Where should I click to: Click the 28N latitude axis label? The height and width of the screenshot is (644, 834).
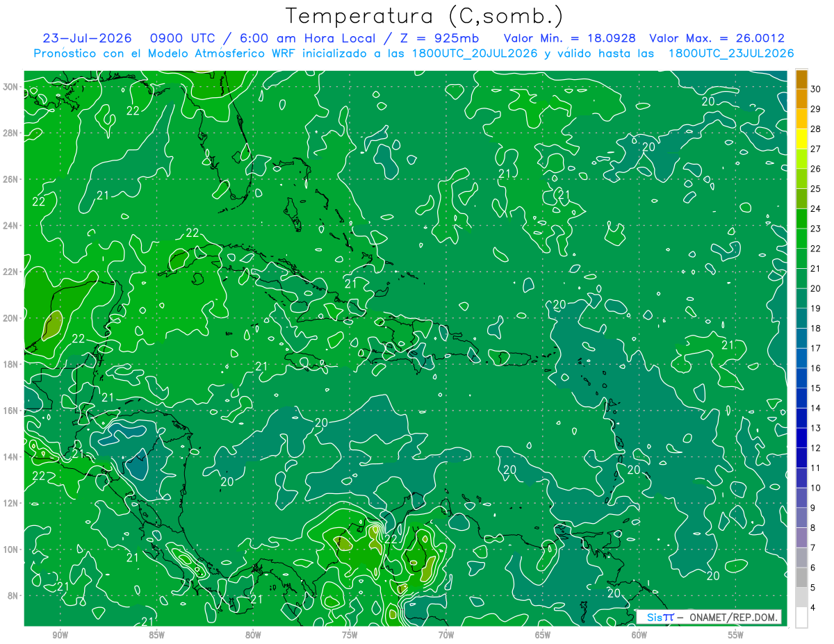[x=12, y=133]
